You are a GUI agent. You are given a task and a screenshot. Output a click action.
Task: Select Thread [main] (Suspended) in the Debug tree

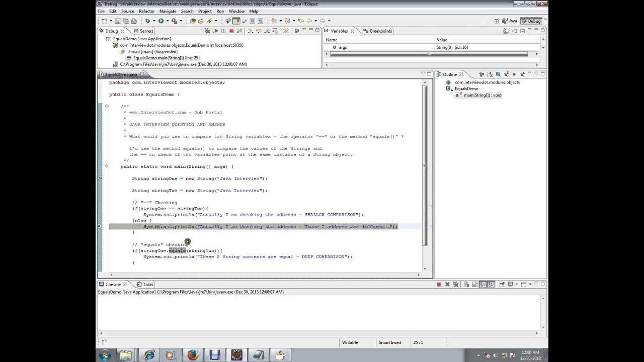pos(152,52)
